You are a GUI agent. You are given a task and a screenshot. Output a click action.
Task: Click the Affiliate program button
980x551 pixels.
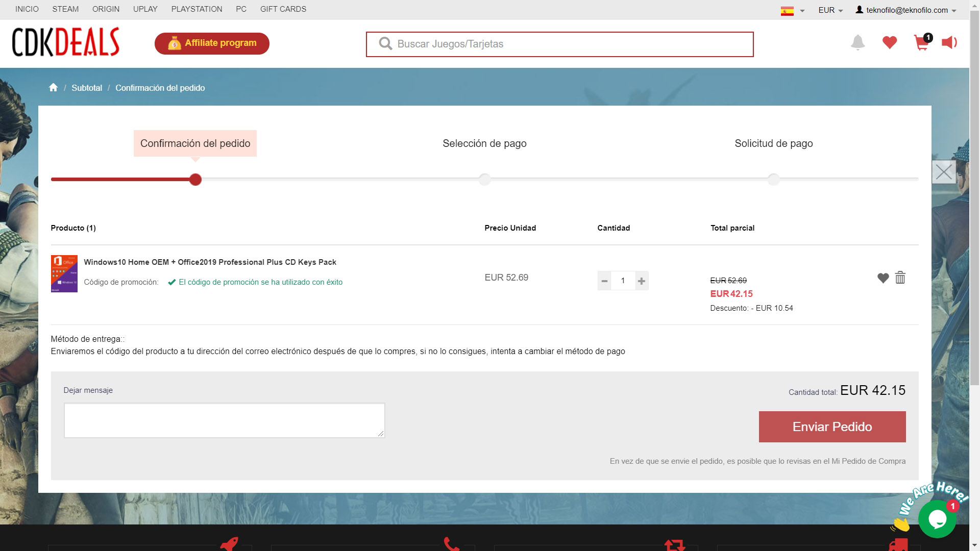(212, 43)
